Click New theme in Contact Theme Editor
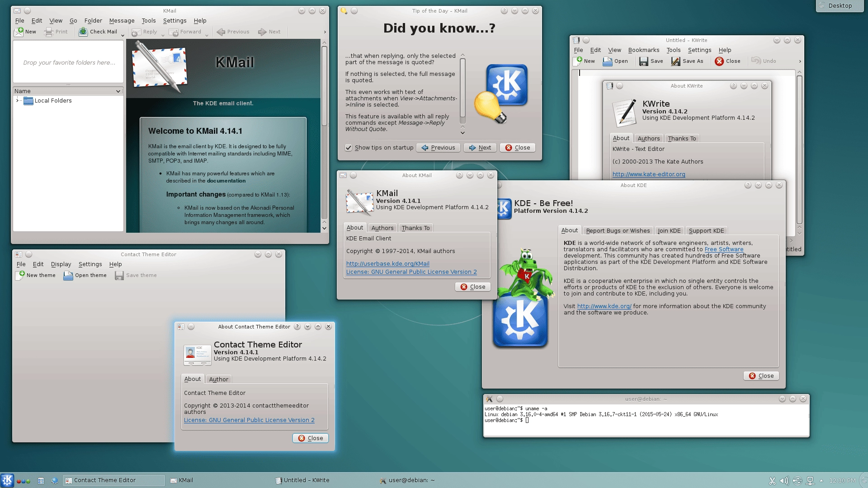This screenshot has height=488, width=868. point(36,275)
